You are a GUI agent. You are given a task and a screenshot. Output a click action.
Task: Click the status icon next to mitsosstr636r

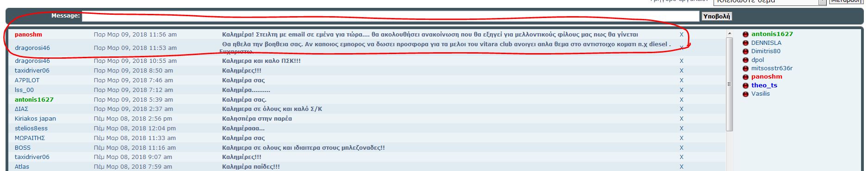(x=745, y=68)
